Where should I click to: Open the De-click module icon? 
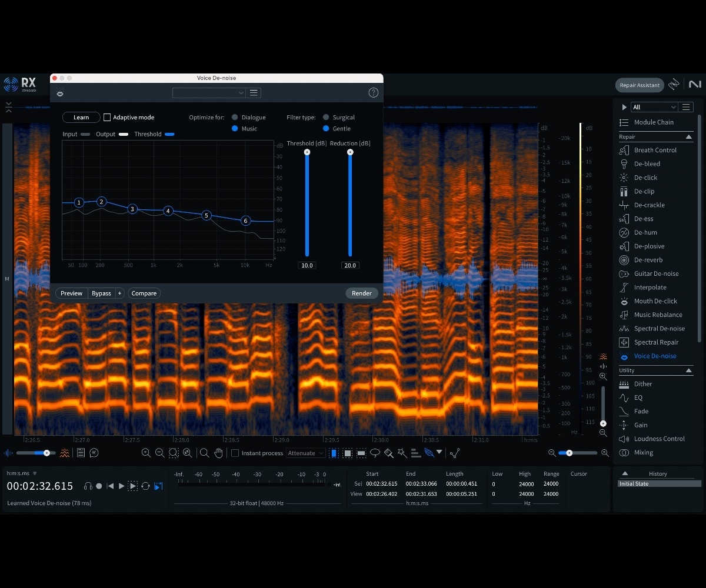pos(624,178)
